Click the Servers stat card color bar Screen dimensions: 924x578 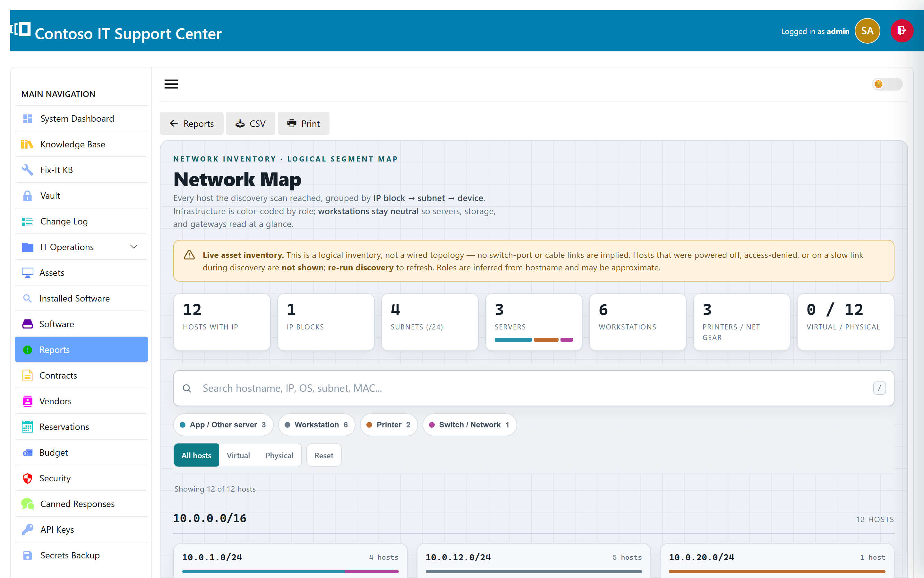click(x=534, y=340)
